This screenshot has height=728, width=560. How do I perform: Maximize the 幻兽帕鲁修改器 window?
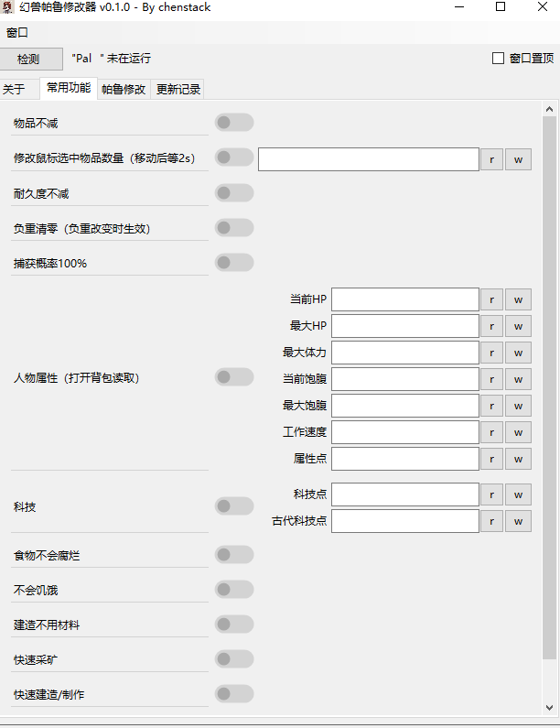click(501, 6)
